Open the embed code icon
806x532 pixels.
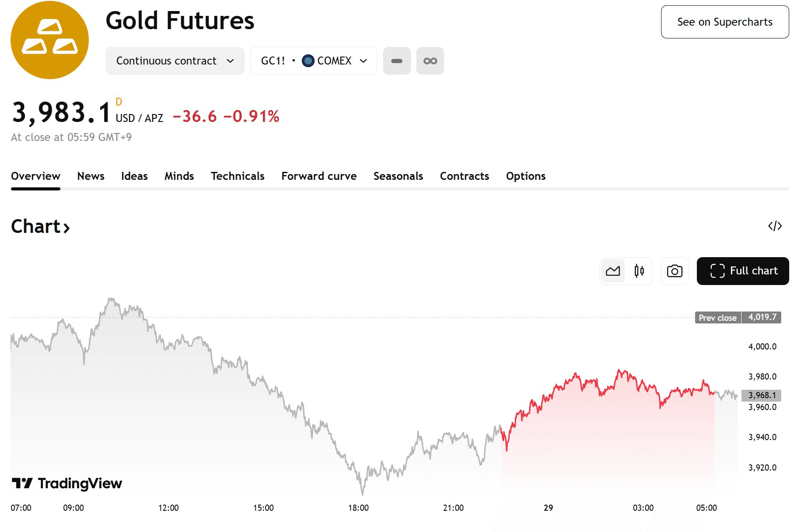(775, 226)
